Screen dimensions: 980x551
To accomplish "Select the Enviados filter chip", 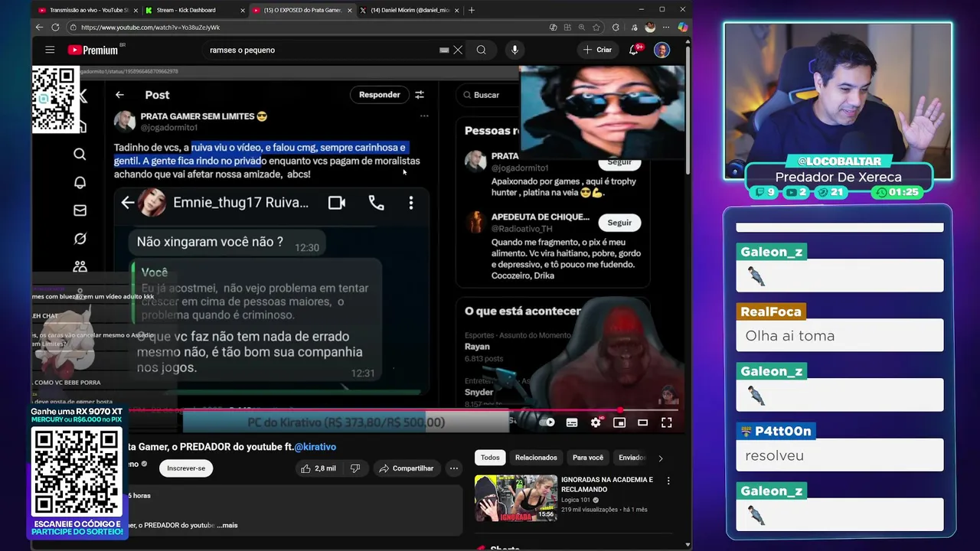I will (x=632, y=458).
